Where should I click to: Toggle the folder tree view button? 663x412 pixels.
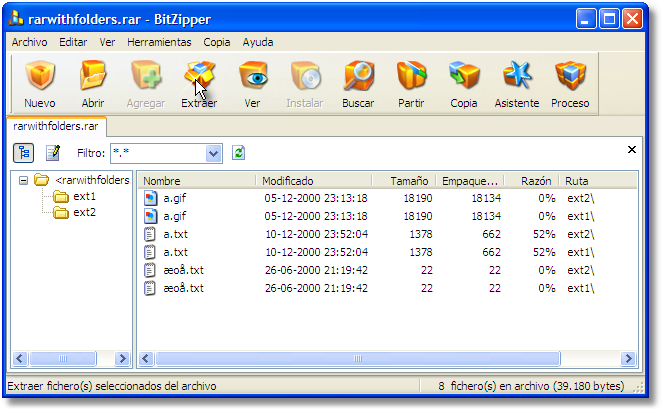pos(23,153)
